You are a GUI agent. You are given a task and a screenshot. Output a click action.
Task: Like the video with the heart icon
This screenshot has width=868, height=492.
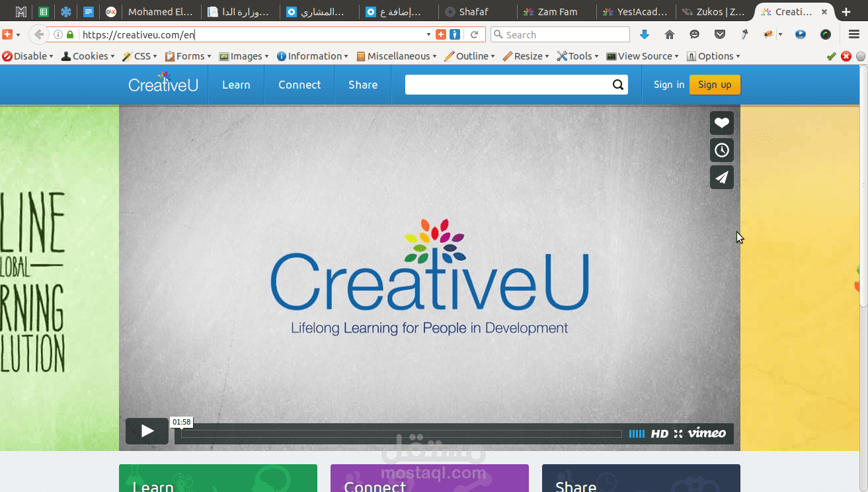[721, 122]
